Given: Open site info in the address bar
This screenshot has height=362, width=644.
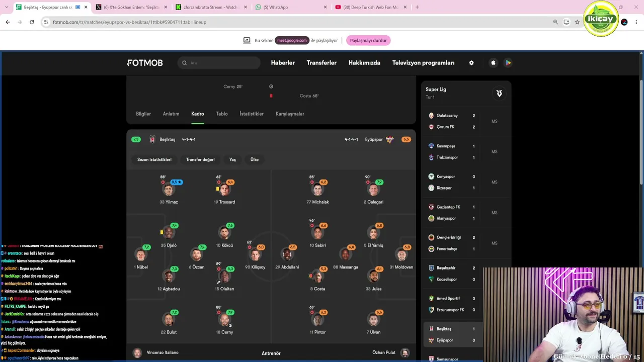Looking at the screenshot, I should tap(46, 22).
